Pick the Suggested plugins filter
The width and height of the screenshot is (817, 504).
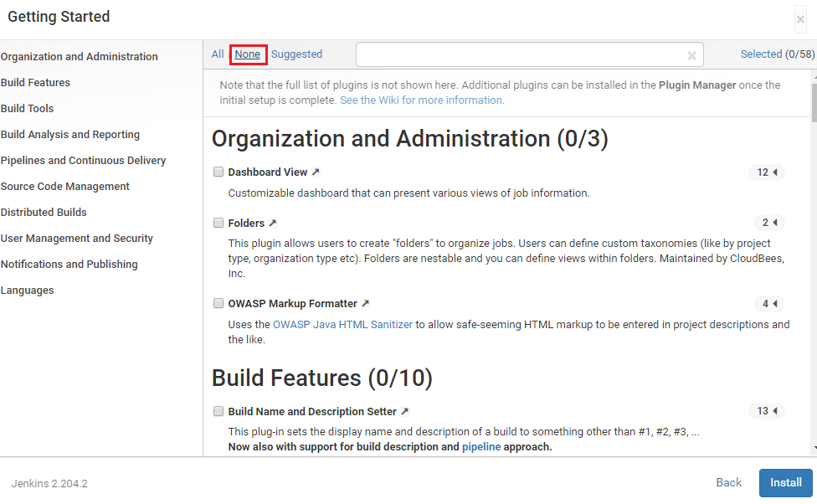coord(296,54)
